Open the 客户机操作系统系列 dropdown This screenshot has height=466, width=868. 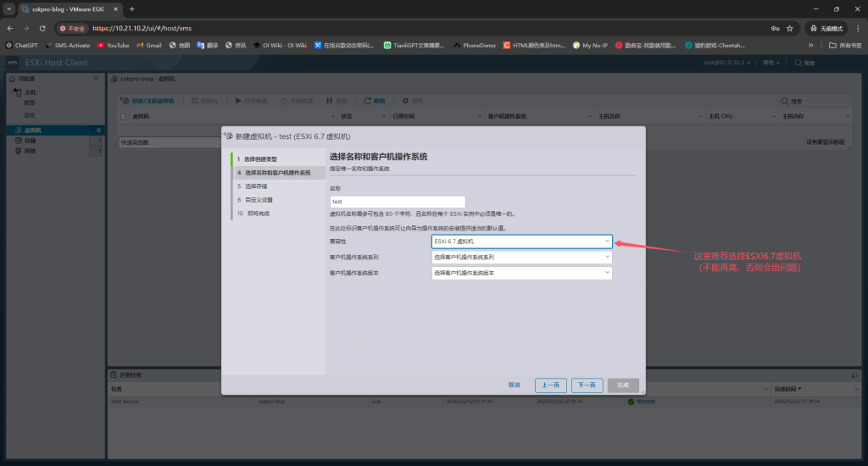tap(521, 257)
